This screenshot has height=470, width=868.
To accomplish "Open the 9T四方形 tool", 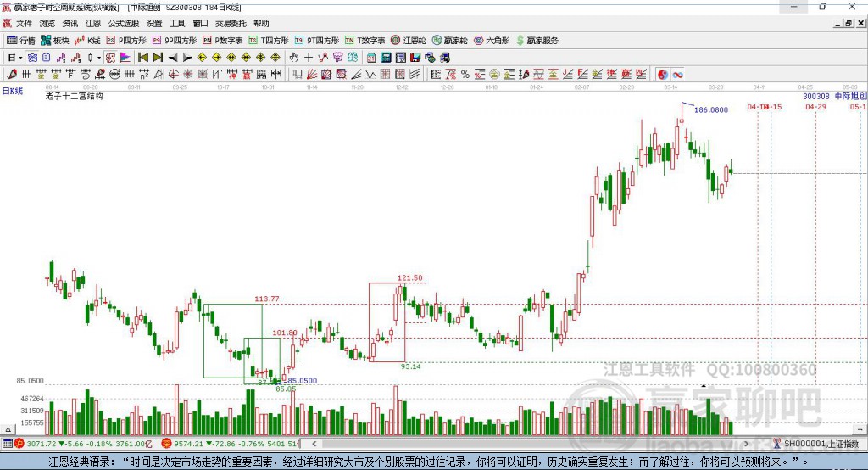I will click(x=317, y=41).
